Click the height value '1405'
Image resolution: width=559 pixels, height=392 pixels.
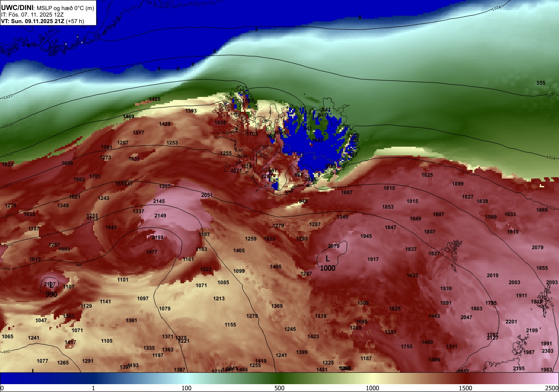(x=239, y=251)
